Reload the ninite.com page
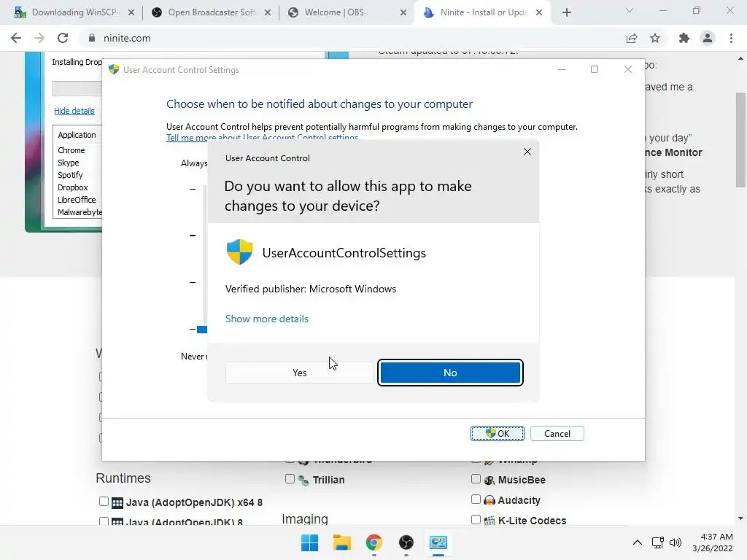The image size is (747, 560). (x=63, y=38)
